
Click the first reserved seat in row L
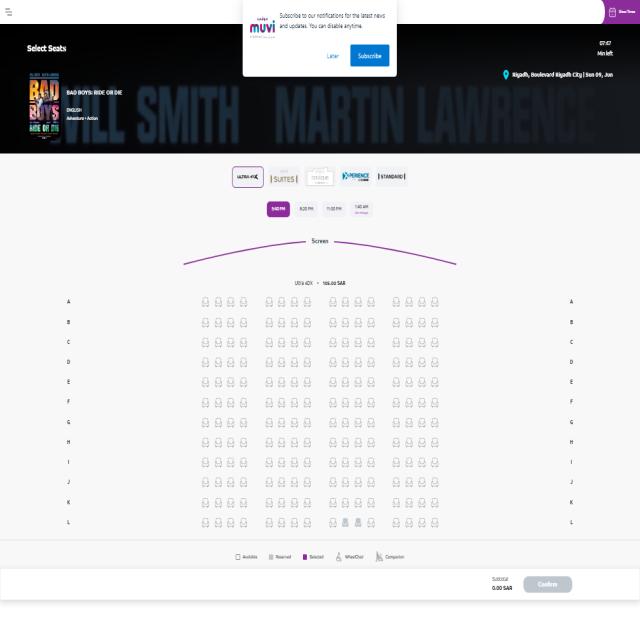tap(345, 522)
